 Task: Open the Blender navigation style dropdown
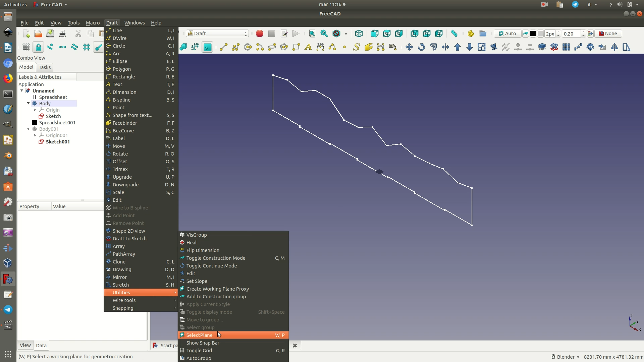[566, 357]
